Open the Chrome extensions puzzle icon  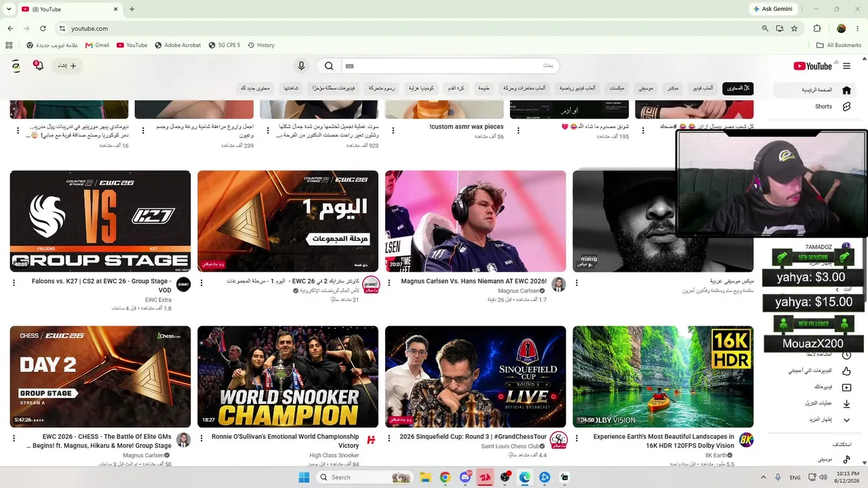click(x=817, y=28)
